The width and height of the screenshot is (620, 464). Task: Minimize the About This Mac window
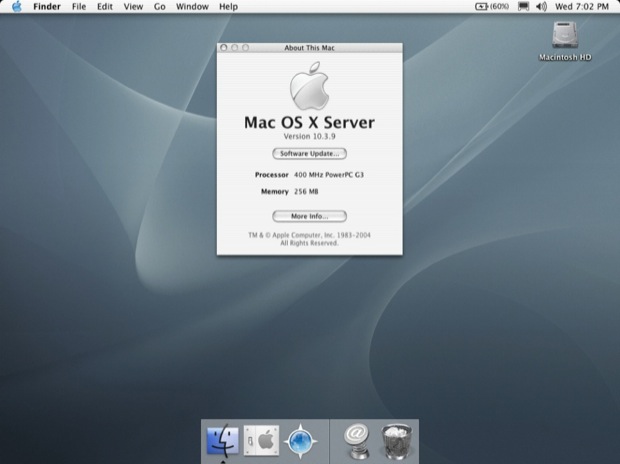pos(234,47)
